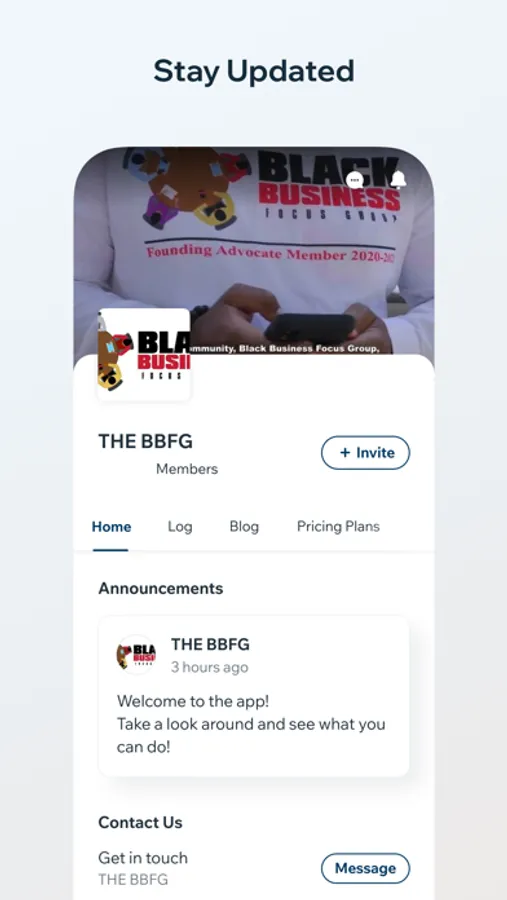
Task: Tap the notification bell icon
Action: (398, 180)
